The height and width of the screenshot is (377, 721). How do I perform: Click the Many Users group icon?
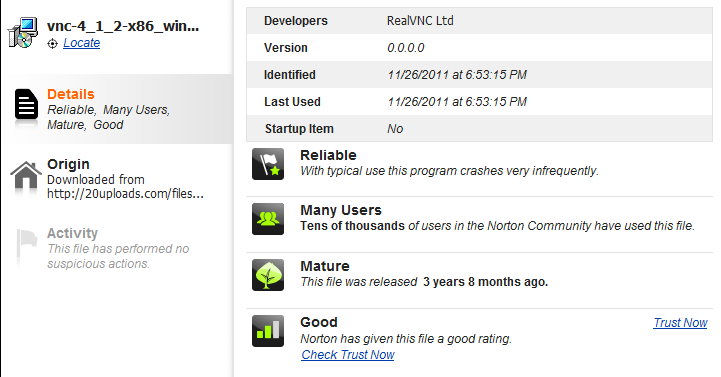268,219
